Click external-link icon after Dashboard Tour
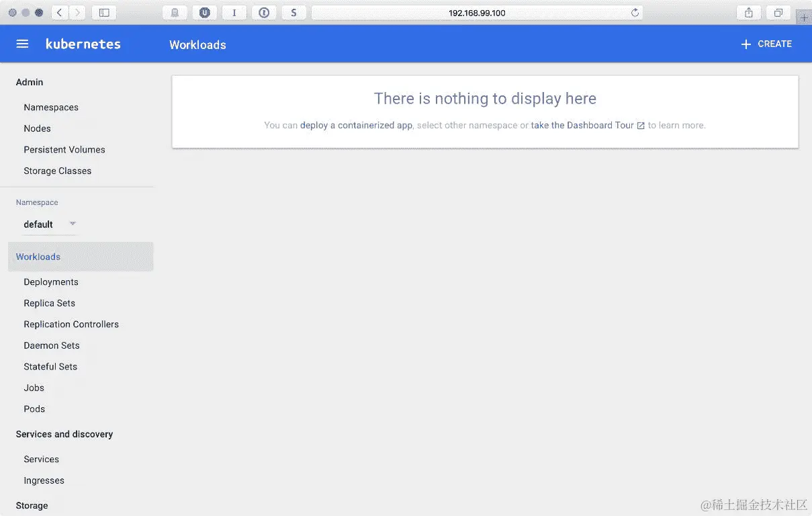The height and width of the screenshot is (516, 812). pos(641,126)
